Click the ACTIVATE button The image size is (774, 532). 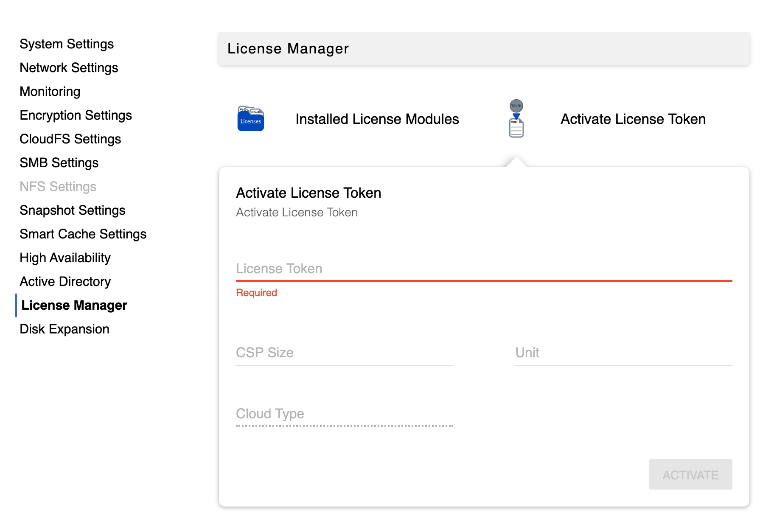tap(691, 475)
